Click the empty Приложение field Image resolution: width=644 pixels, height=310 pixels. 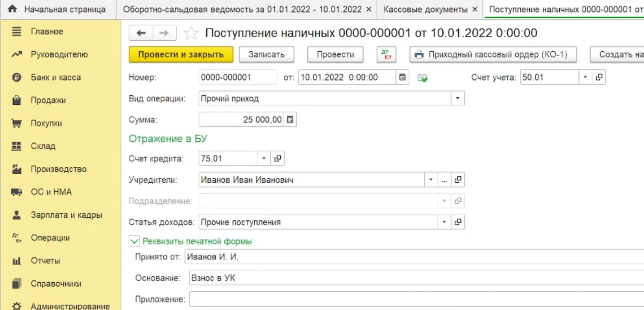[x=417, y=299]
